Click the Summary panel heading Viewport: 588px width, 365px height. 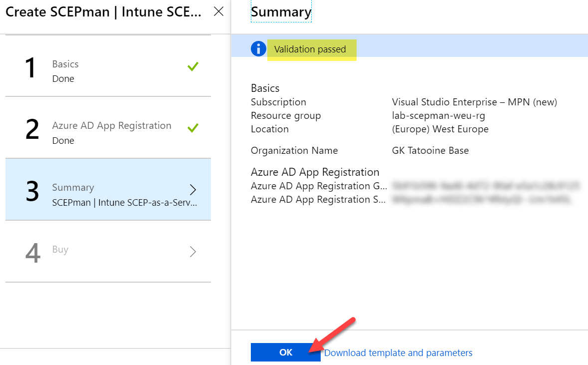point(281,11)
